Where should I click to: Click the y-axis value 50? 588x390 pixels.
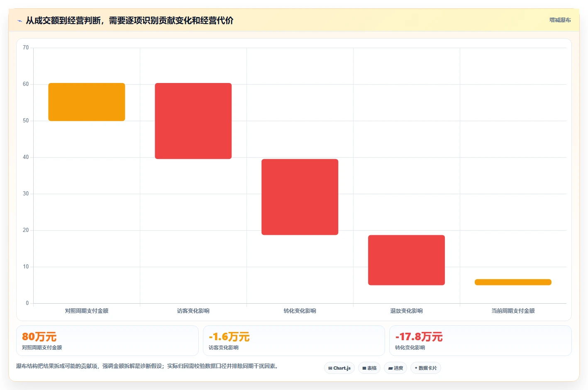26,121
